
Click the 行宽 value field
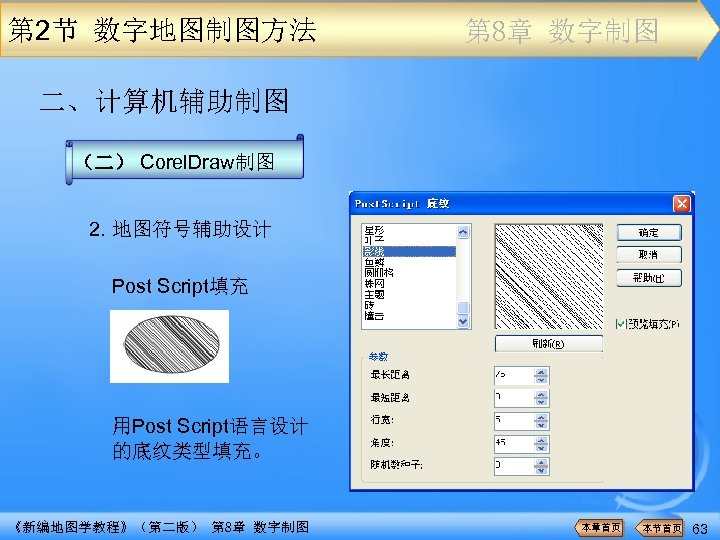click(514, 421)
